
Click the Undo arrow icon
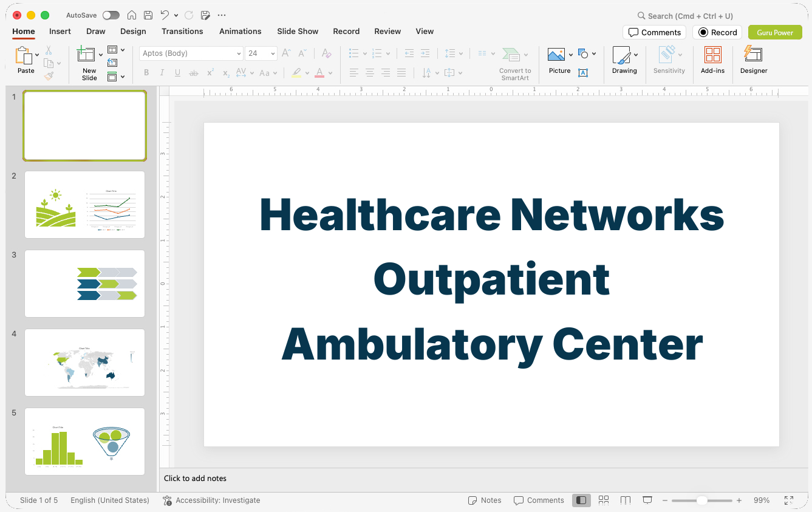(x=165, y=15)
